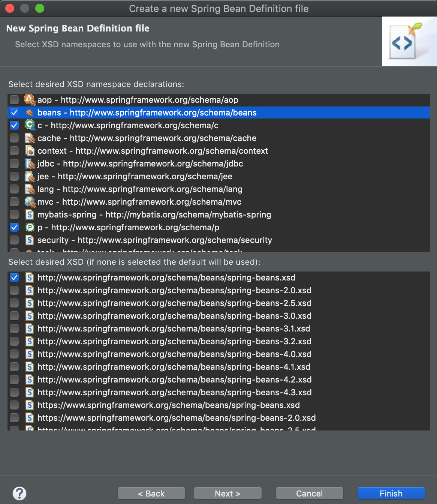Viewport: 437px width, 504px height.
Task: Select the jee schema row text
Action: (x=135, y=176)
